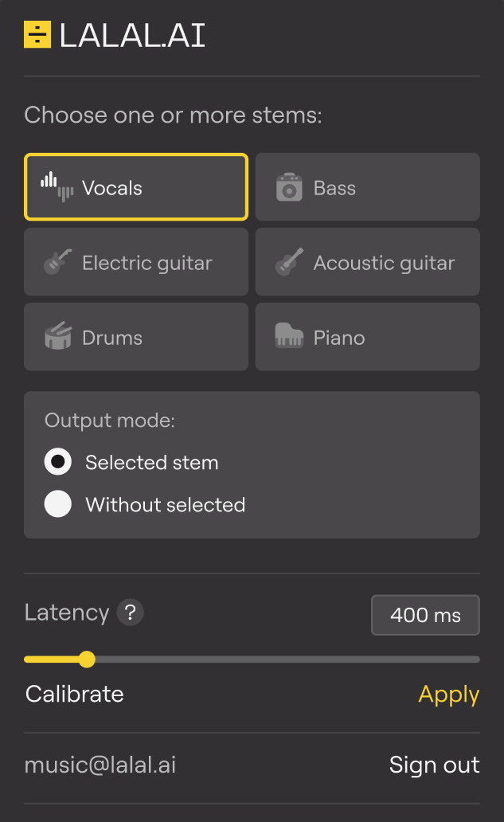This screenshot has width=504, height=822.
Task: Click the Sign out link
Action: 434,765
